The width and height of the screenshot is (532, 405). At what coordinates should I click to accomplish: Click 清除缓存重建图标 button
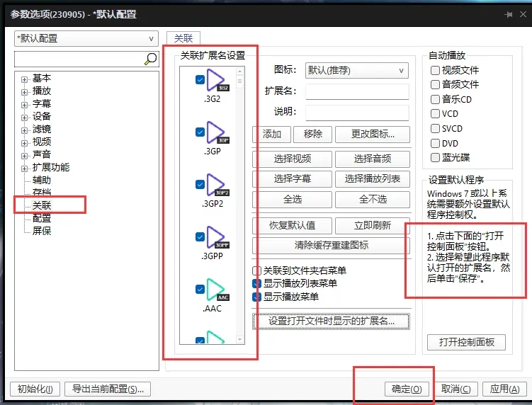pos(331,246)
